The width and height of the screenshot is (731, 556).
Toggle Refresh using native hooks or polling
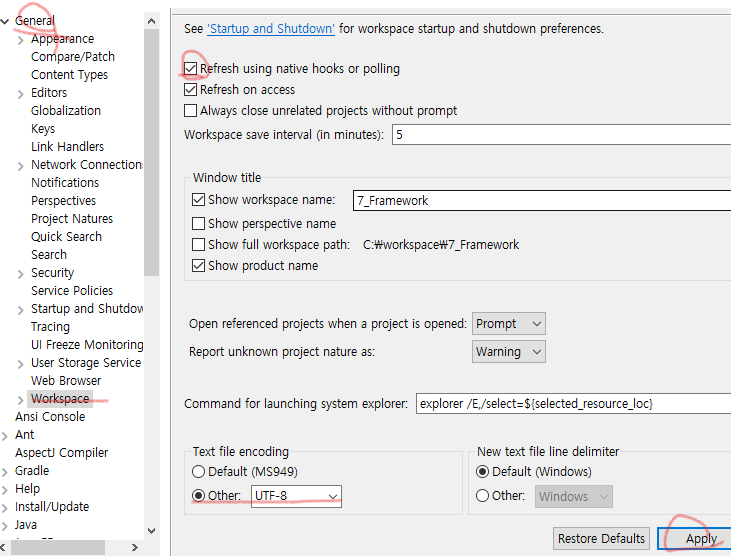[x=190, y=69]
